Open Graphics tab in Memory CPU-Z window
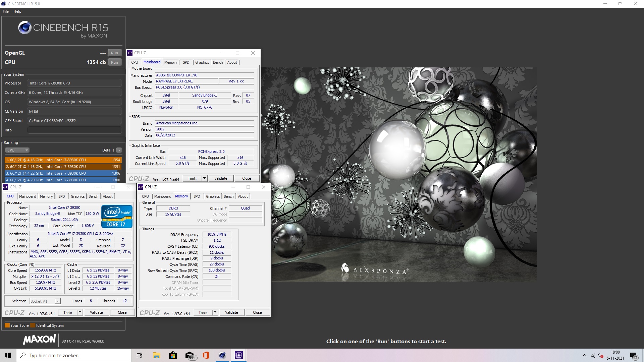 click(213, 196)
